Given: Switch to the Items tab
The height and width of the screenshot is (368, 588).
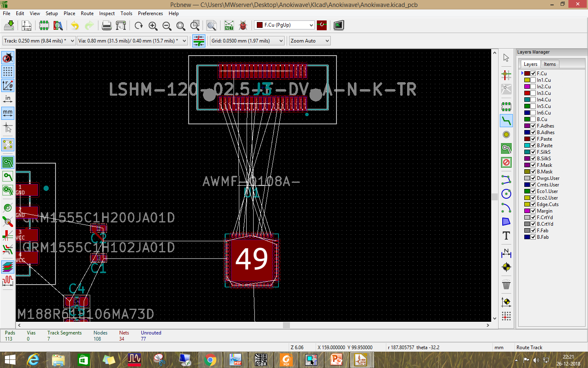Looking at the screenshot, I should pos(550,64).
